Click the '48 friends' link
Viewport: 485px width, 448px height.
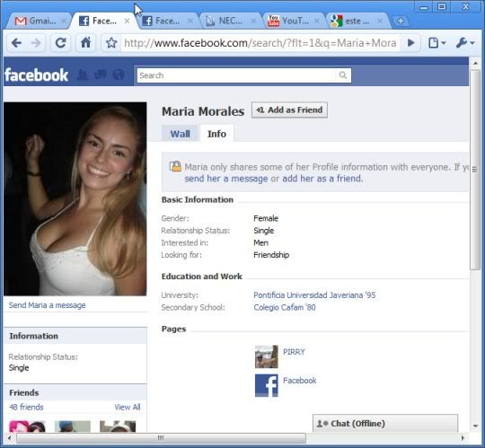pos(26,408)
